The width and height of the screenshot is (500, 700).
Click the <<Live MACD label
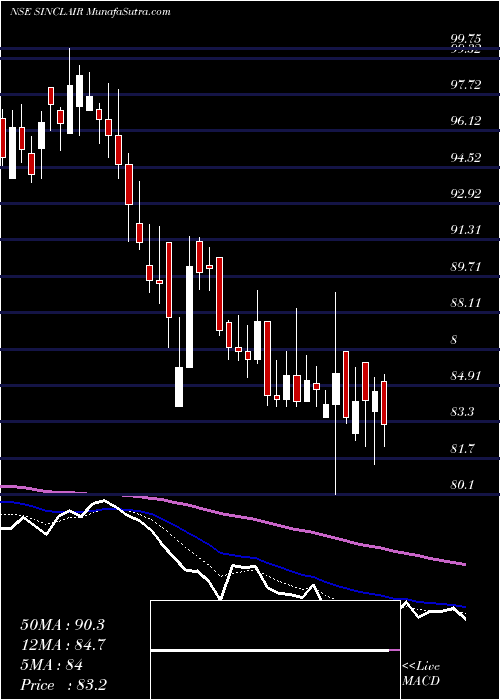(421, 674)
